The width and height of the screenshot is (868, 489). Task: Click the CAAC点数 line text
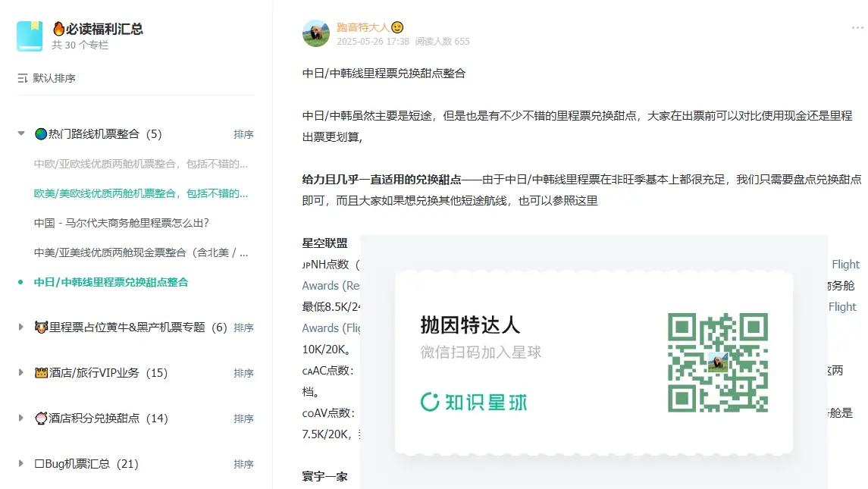pyautogui.click(x=327, y=371)
